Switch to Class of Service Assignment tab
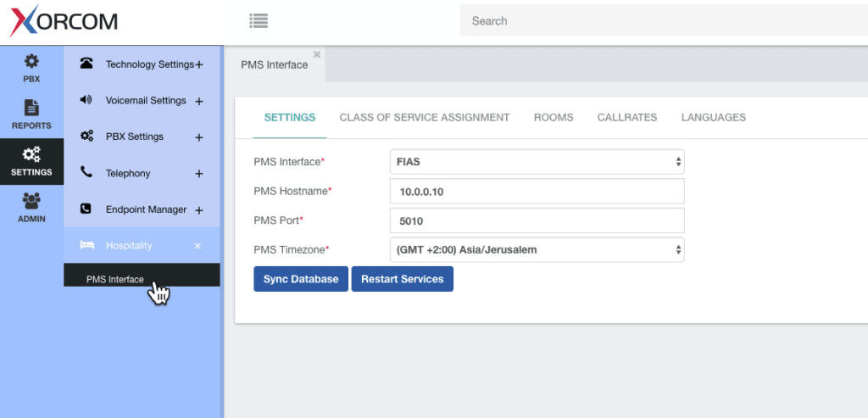This screenshot has height=418, width=868. click(x=425, y=117)
